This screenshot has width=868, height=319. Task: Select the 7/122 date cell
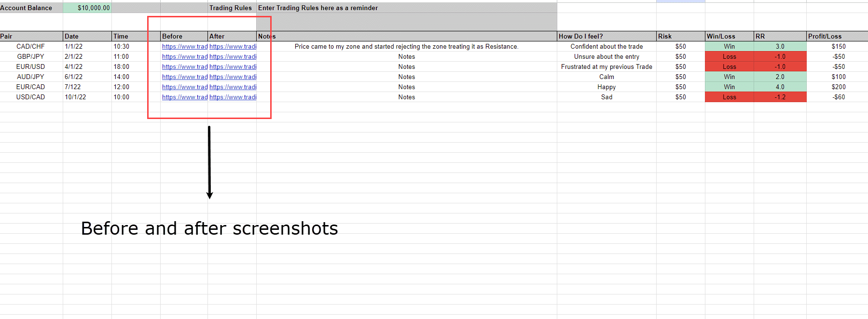(87, 87)
